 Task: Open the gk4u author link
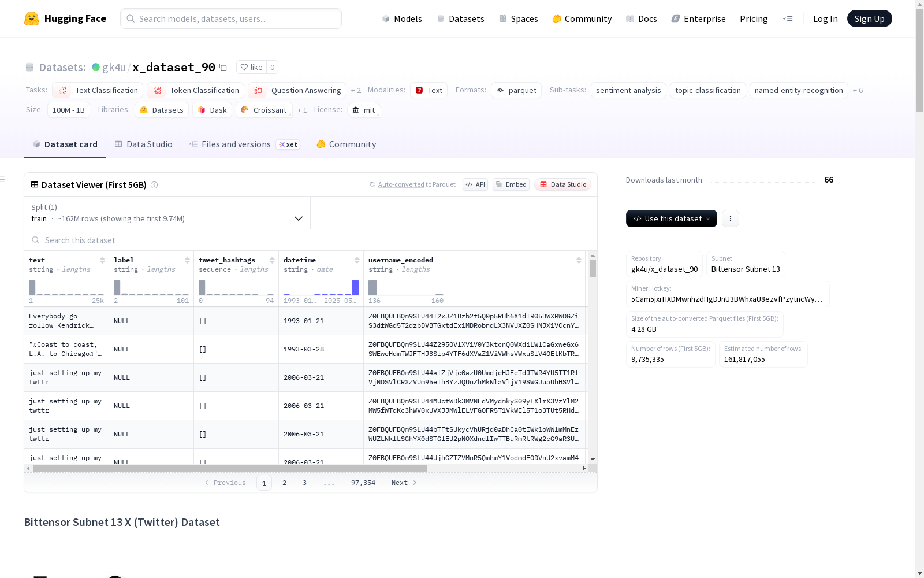point(114,67)
